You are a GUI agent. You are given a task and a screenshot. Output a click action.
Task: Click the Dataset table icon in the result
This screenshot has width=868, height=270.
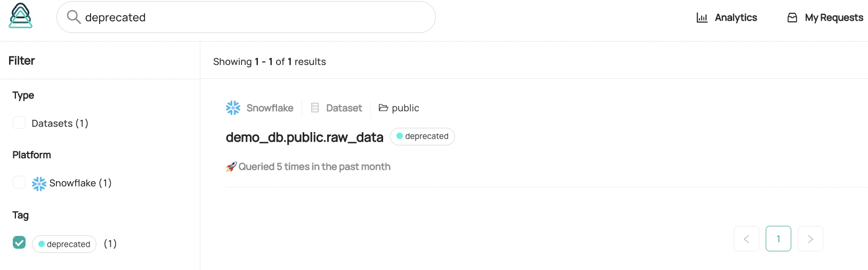pos(315,108)
